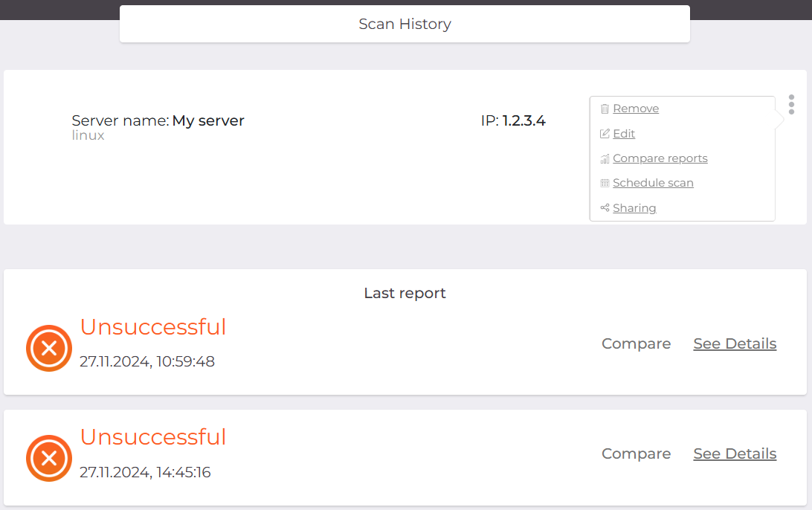This screenshot has width=812, height=510.
Task: Select Remove from the server menu
Action: [636, 109]
